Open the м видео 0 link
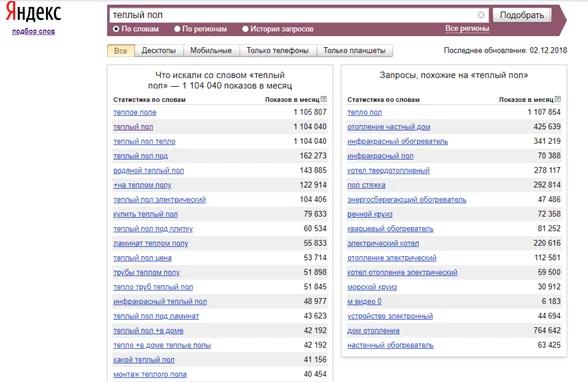The image size is (588, 382). (364, 301)
